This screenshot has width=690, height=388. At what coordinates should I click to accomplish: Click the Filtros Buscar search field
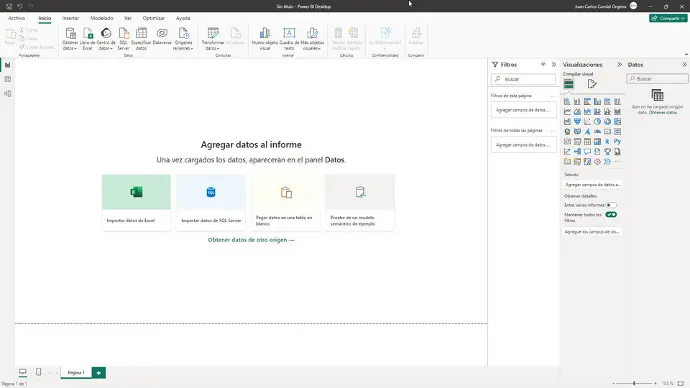point(523,79)
